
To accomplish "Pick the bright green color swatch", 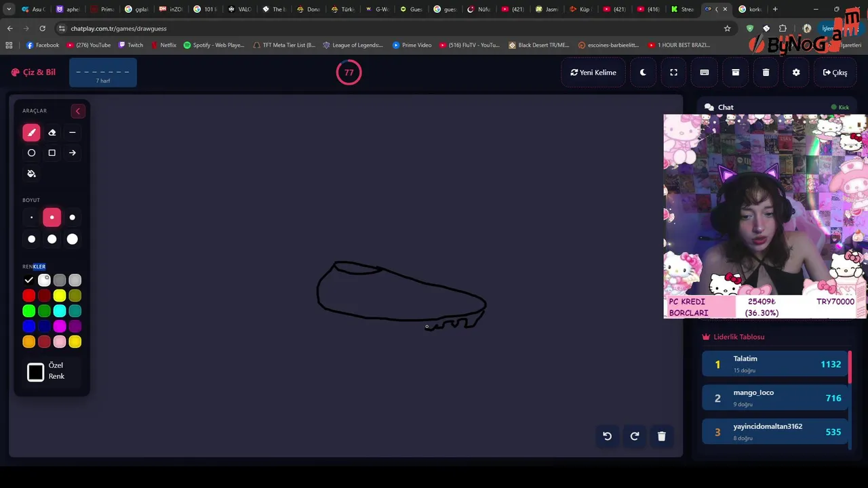I will [28, 311].
